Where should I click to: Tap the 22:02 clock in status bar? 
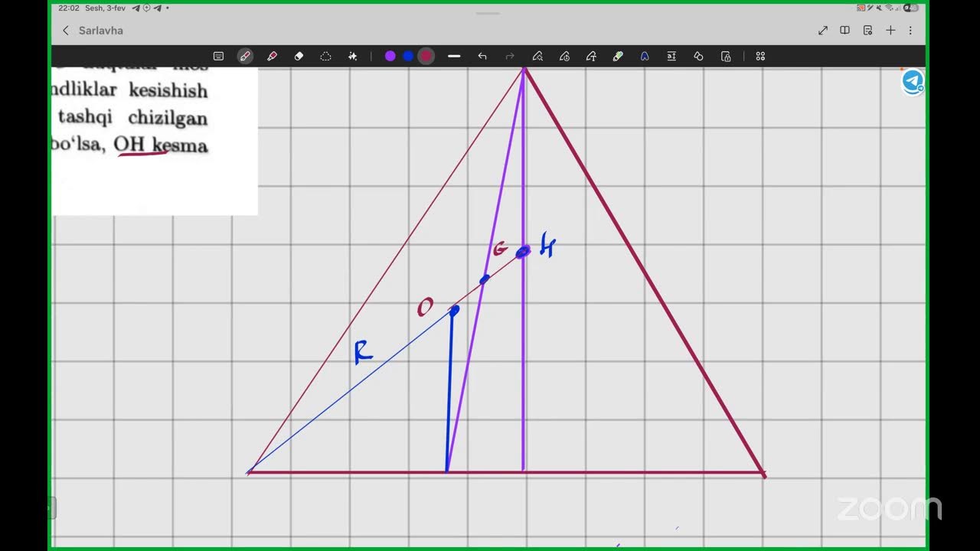[x=69, y=8]
